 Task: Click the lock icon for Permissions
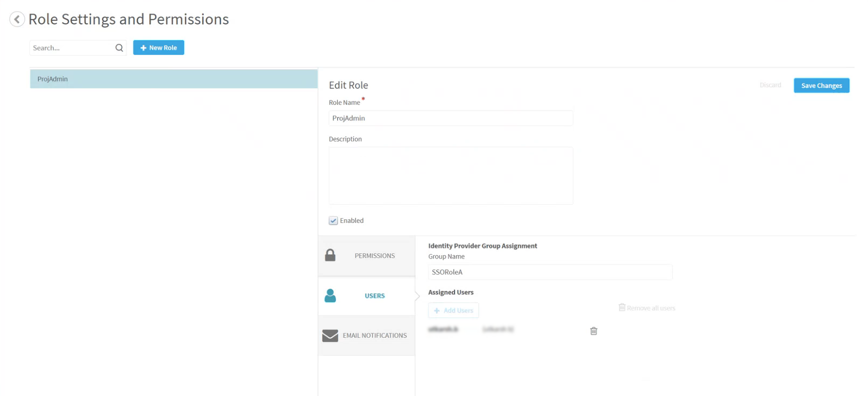coord(330,255)
